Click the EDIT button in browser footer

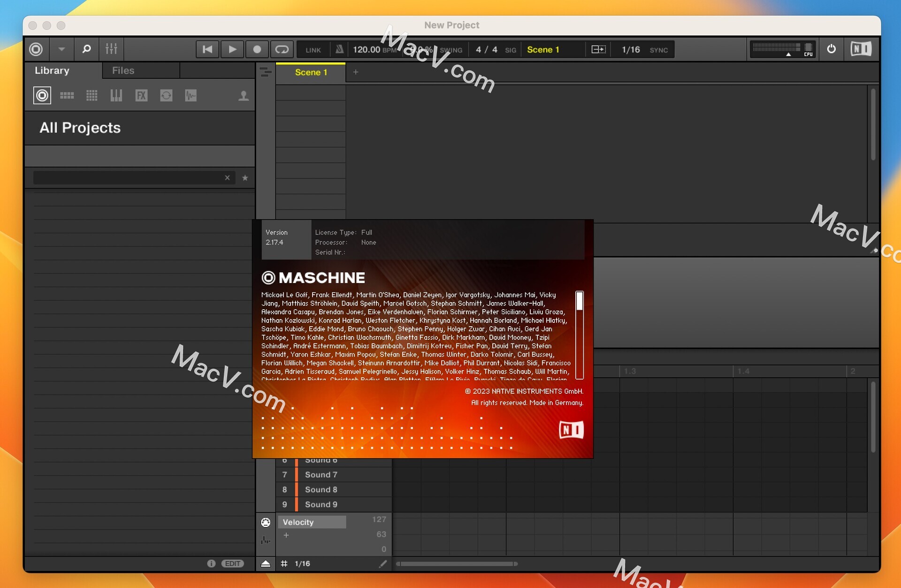point(233,564)
